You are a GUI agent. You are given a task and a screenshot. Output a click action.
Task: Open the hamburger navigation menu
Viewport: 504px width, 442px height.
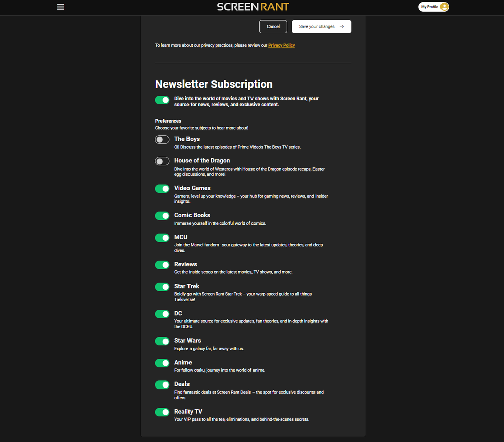click(60, 7)
